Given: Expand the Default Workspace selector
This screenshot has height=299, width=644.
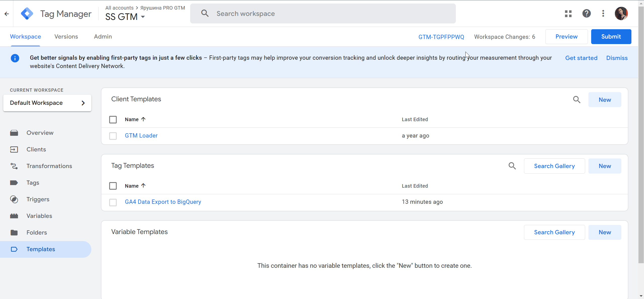Looking at the screenshot, I should click(x=47, y=103).
